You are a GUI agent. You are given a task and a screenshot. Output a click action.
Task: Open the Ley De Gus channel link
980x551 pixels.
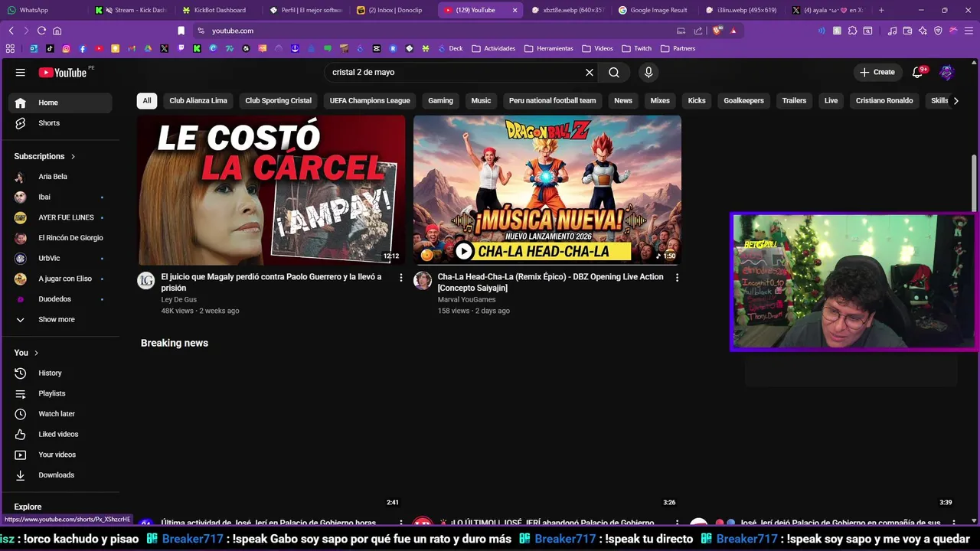179,299
